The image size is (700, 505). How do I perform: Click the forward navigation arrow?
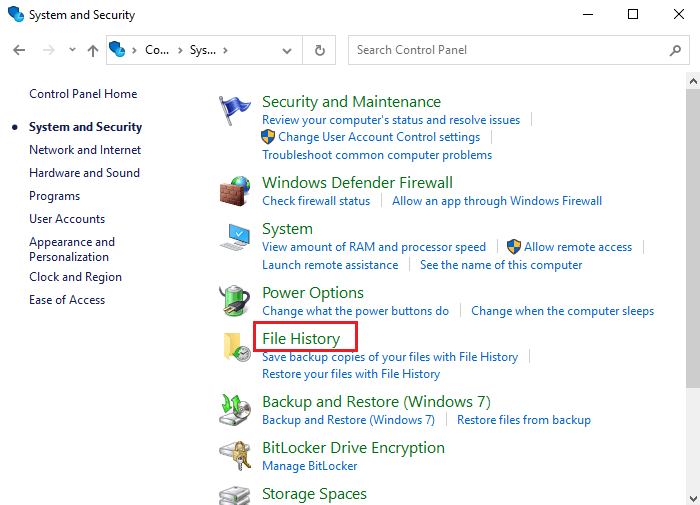click(x=49, y=50)
